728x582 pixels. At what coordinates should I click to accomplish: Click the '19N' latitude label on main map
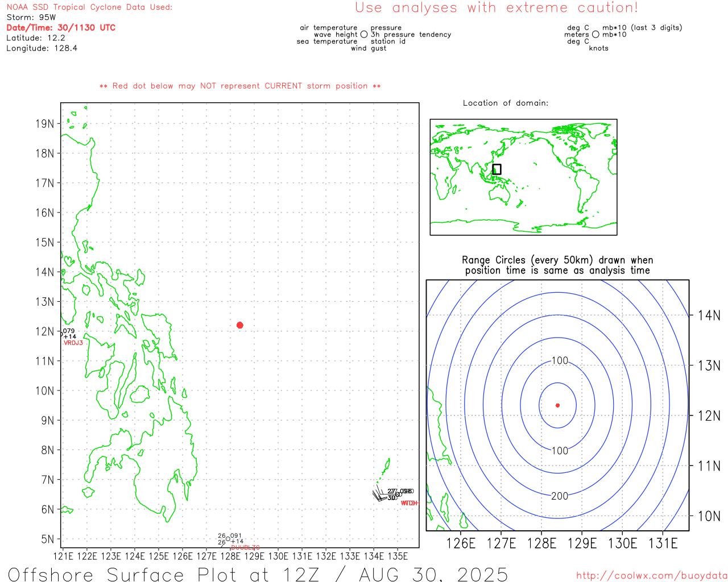tap(44, 124)
